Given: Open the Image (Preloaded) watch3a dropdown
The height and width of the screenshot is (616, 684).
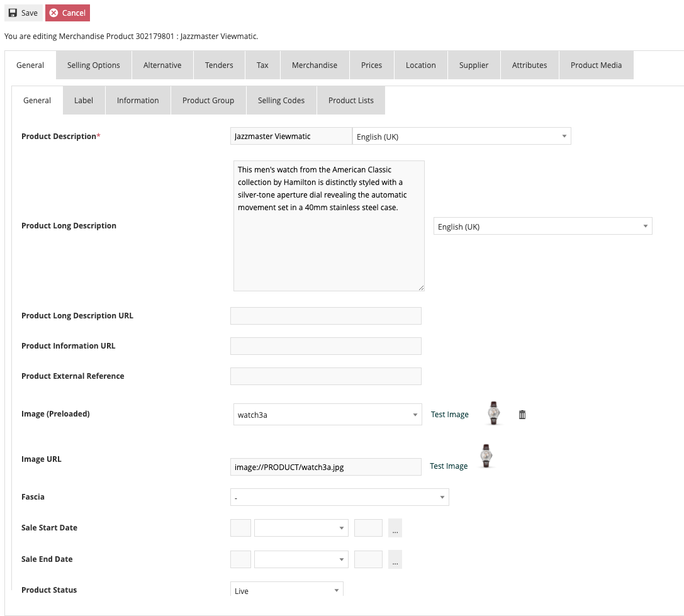Looking at the screenshot, I should point(328,415).
